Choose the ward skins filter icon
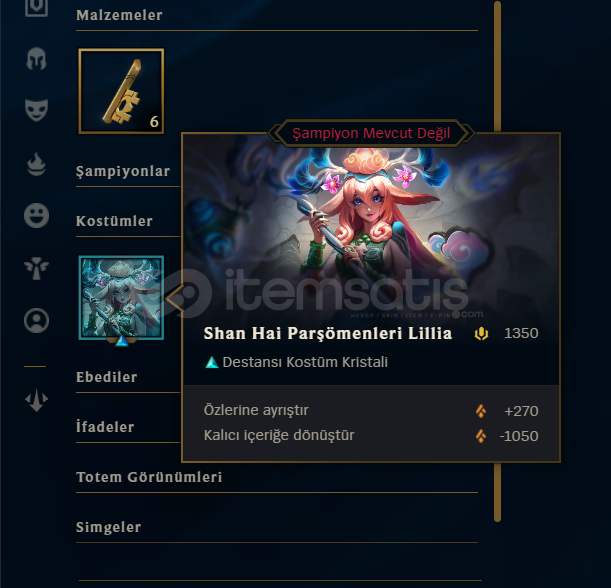Viewport: 611px width, 588px height. pyautogui.click(x=36, y=268)
